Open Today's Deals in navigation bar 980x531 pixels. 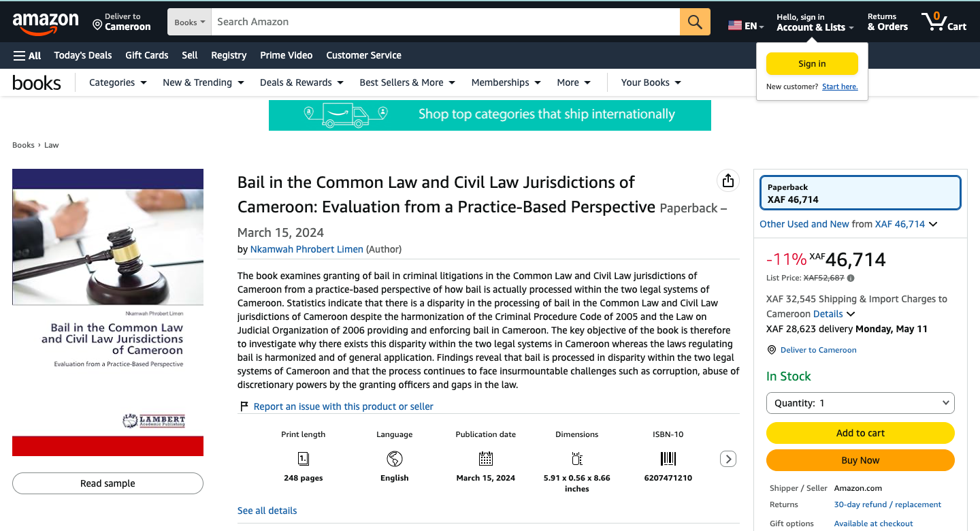(x=83, y=55)
